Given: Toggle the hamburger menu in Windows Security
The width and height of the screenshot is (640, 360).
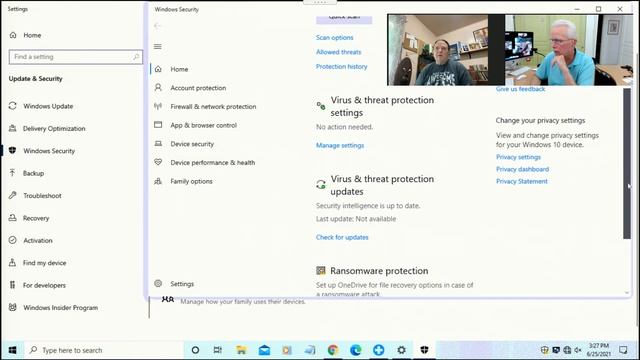Looking at the screenshot, I should point(158,47).
